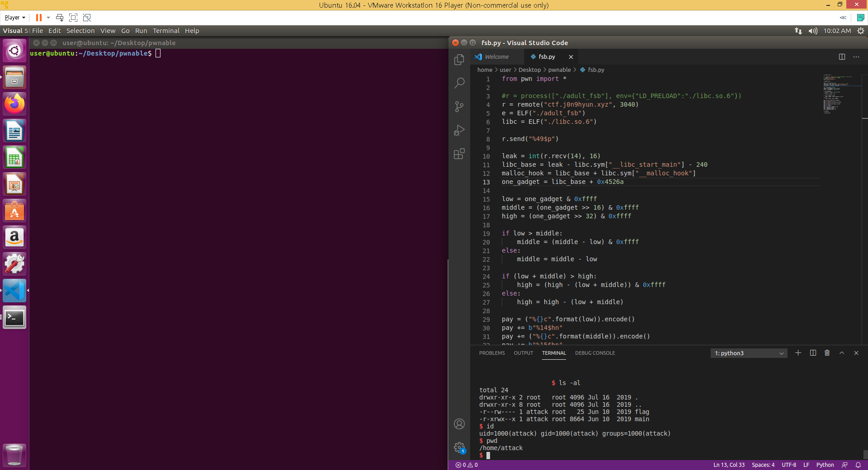
Task: Expand the pause button power options arrow
Action: 48,18
